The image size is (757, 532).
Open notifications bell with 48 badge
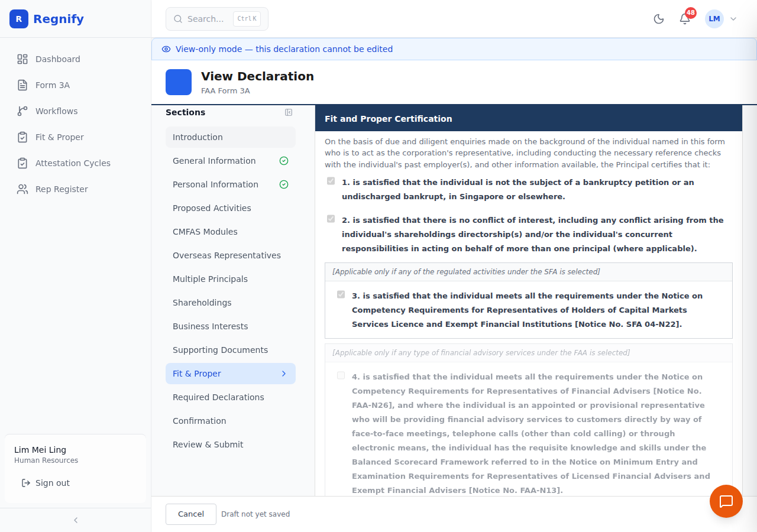point(685,19)
